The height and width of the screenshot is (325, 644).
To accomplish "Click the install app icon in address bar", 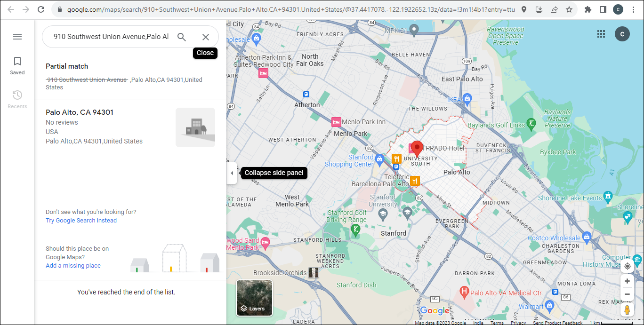I will [x=539, y=9].
